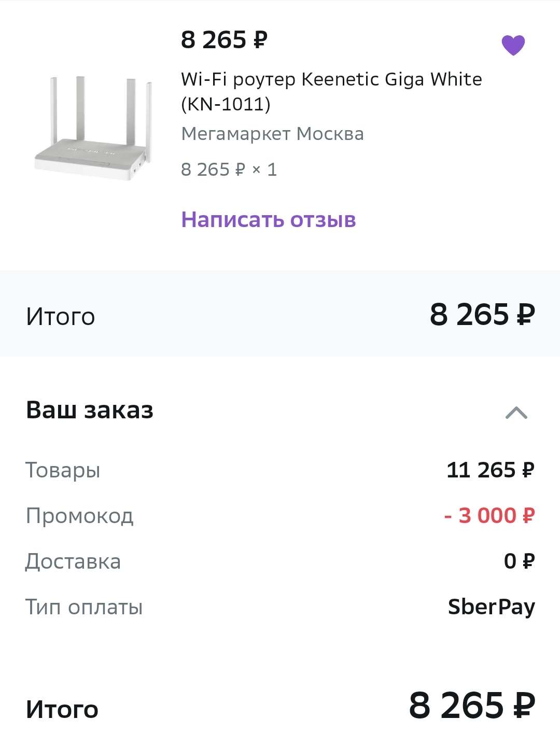Viewport: 560px width, 733px height.
Task: Toggle the purple heart favorite icon
Action: tap(513, 45)
